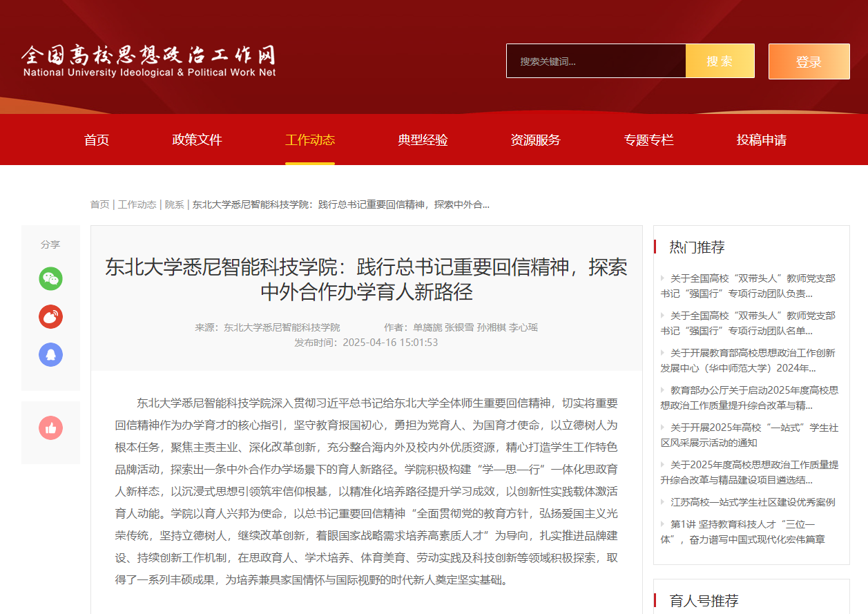Click the thumbs-up like icon
This screenshot has height=614, width=868.
(50, 428)
